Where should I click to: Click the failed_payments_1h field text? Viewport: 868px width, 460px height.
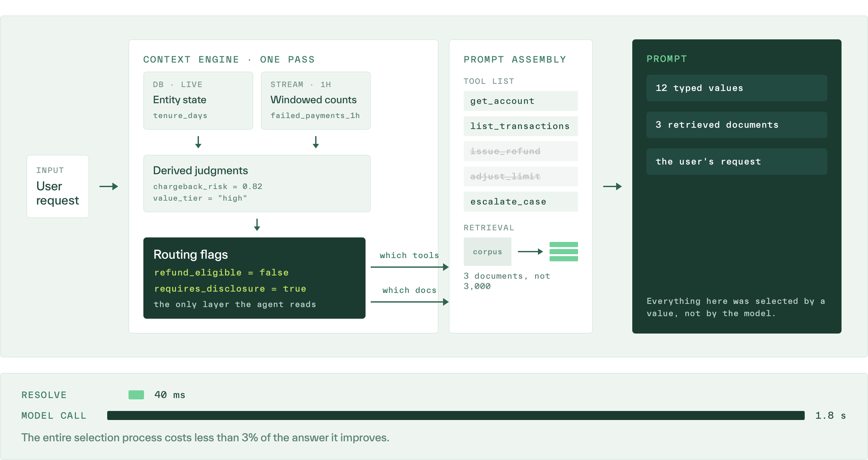(315, 115)
